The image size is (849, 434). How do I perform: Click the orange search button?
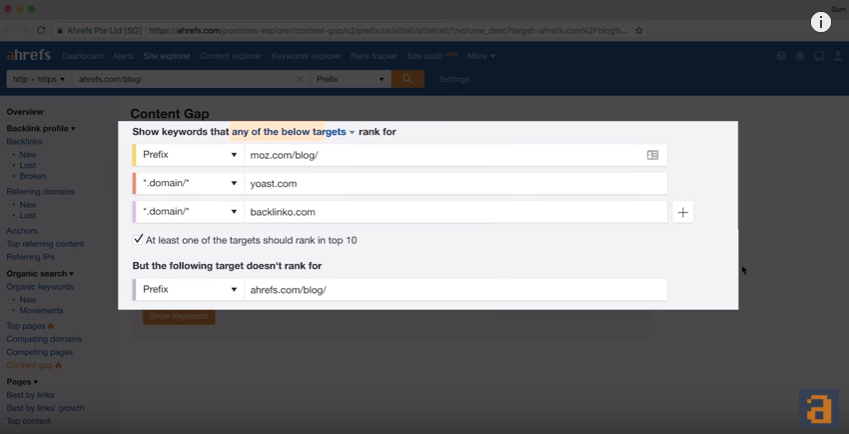click(408, 79)
